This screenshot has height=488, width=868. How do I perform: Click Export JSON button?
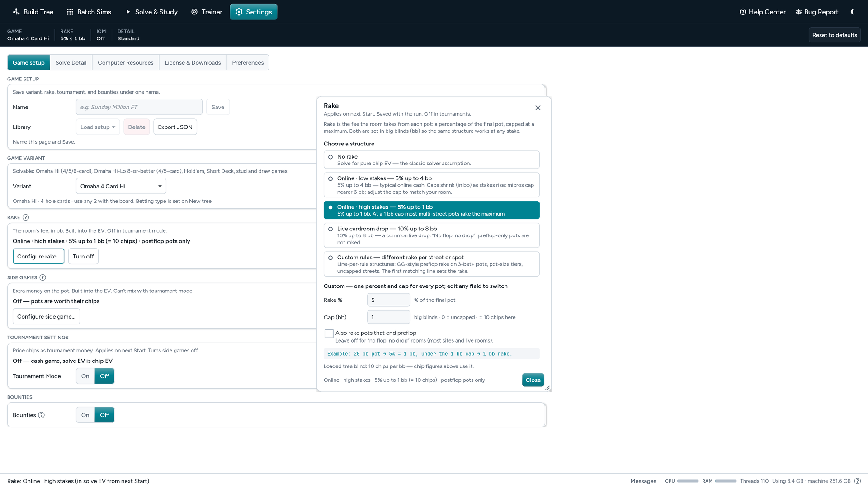[x=175, y=127]
